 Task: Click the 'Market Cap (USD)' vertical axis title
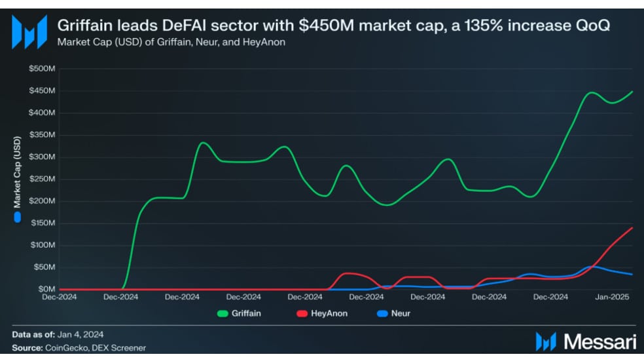coord(17,172)
